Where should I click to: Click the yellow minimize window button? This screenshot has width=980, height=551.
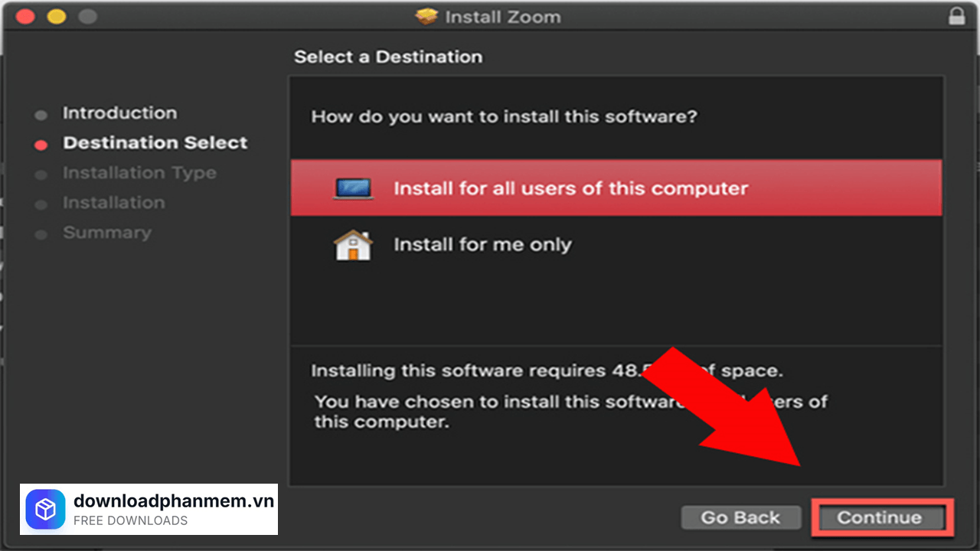tap(56, 16)
